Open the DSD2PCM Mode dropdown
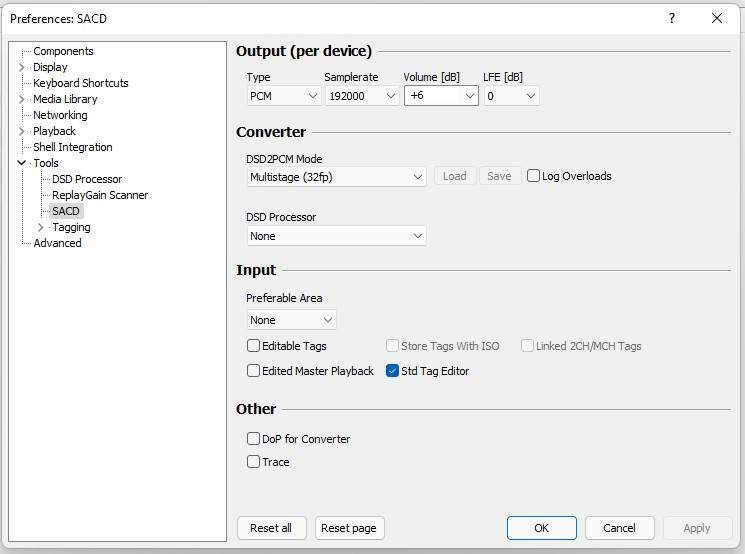This screenshot has height=554, width=745. pyautogui.click(x=336, y=176)
